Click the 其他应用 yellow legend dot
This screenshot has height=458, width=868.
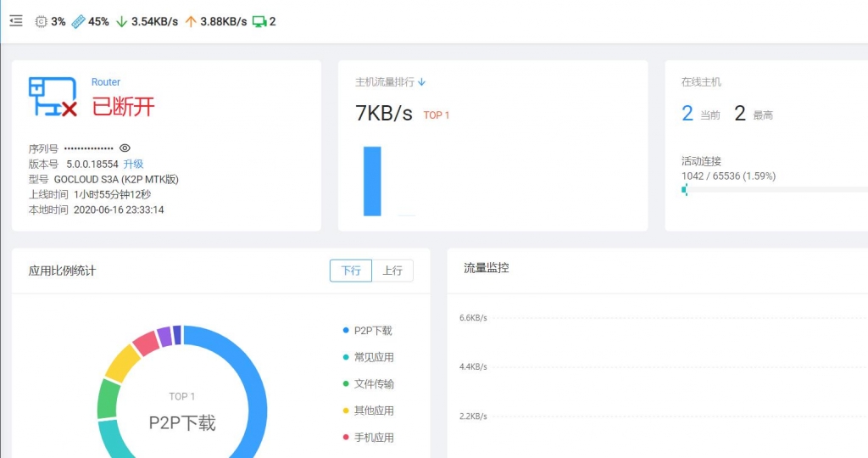pyautogui.click(x=346, y=411)
